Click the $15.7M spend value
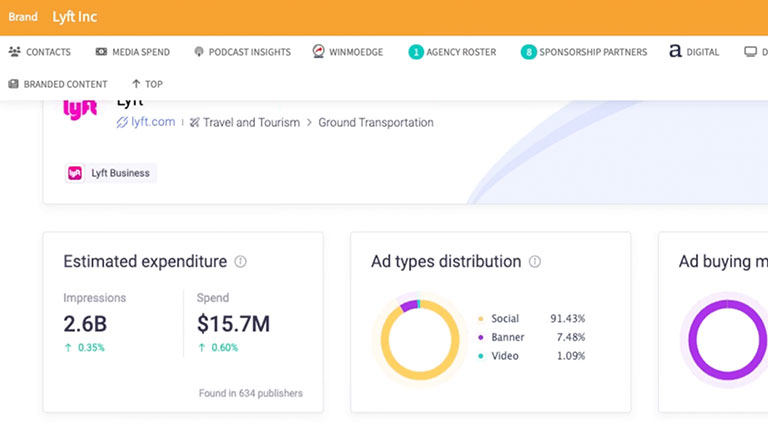This screenshot has width=768, height=439. coord(234,324)
